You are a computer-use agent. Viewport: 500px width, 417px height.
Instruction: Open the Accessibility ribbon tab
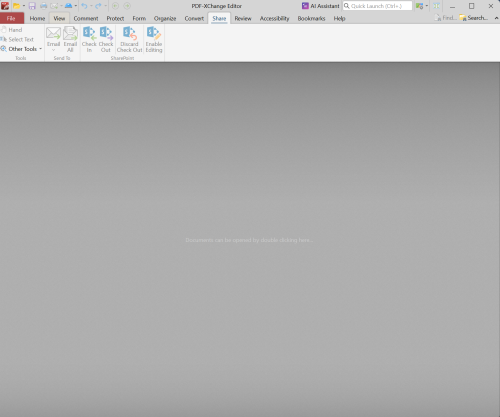click(x=275, y=18)
